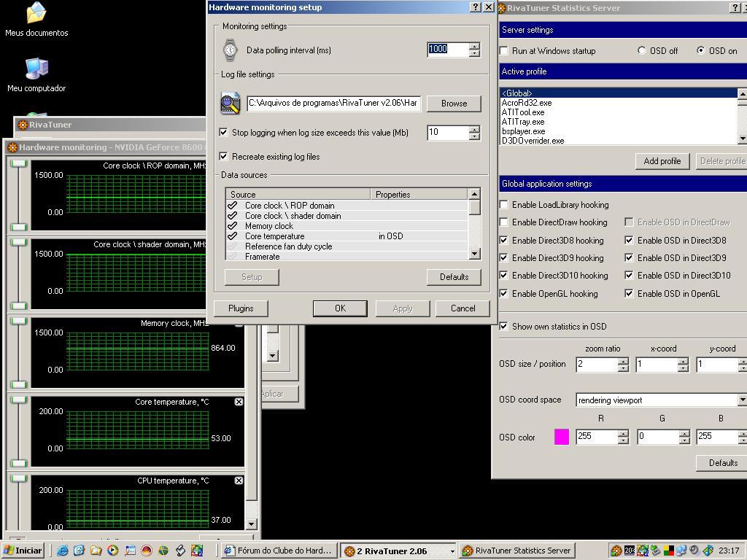Toggle the Core temperature source checkmark
The height and width of the screenshot is (560, 747).
click(233, 236)
